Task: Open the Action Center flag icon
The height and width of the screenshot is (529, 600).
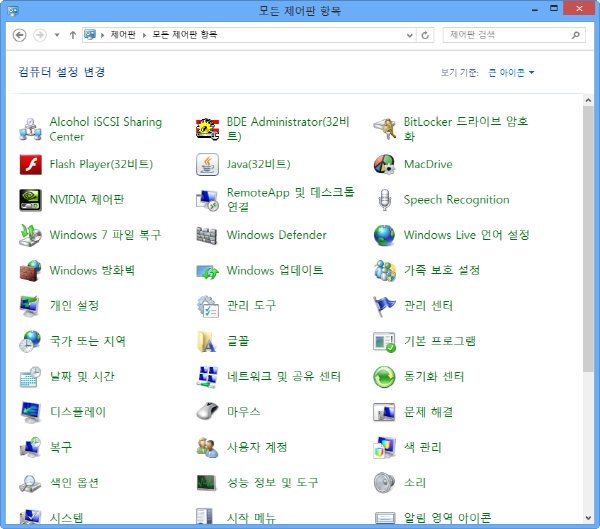Action: click(385, 306)
